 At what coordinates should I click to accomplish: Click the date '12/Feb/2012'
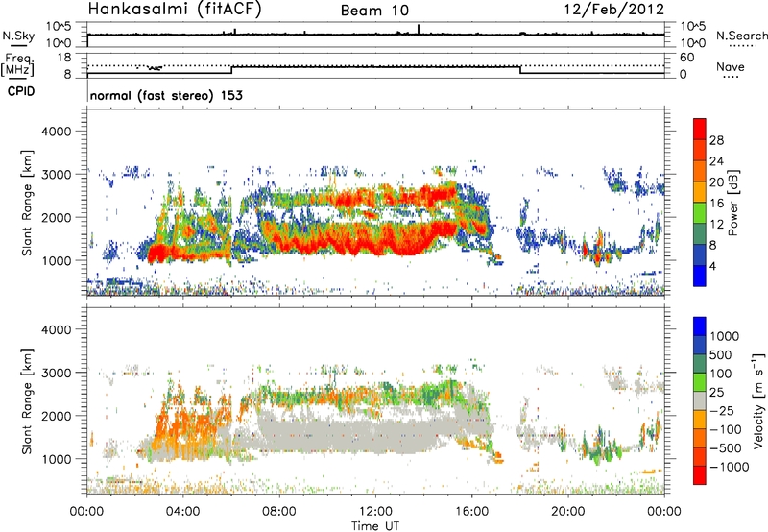coord(613,10)
